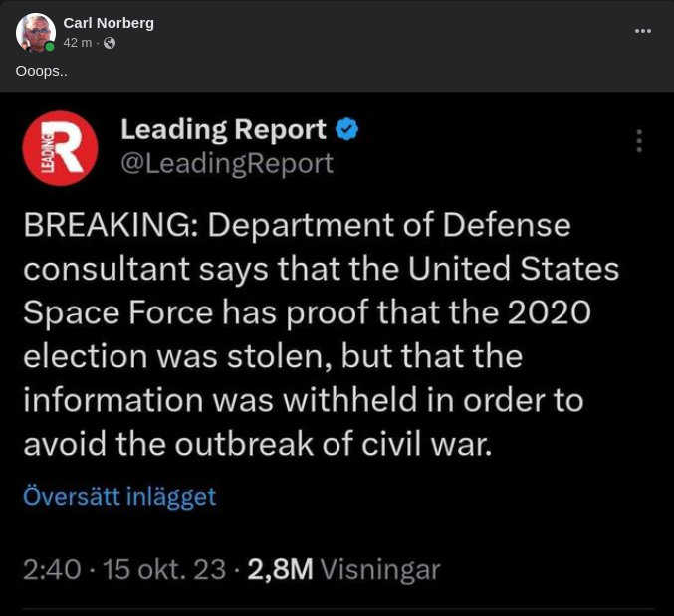Viewport: 674px width, 616px height.
Task: Click the Översätt inlägget translate link
Action: pyautogui.click(x=118, y=496)
